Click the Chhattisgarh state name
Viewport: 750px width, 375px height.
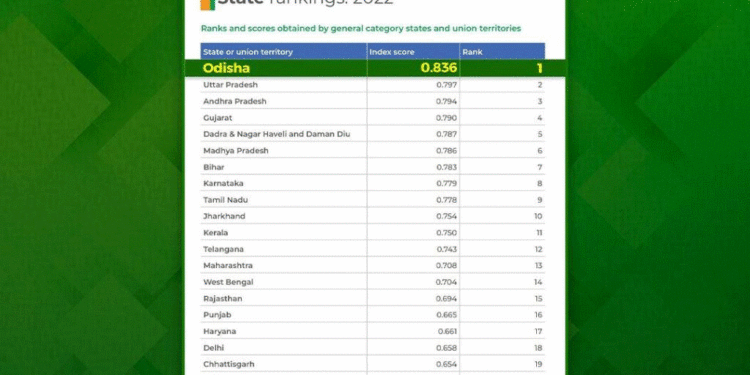[x=229, y=364]
